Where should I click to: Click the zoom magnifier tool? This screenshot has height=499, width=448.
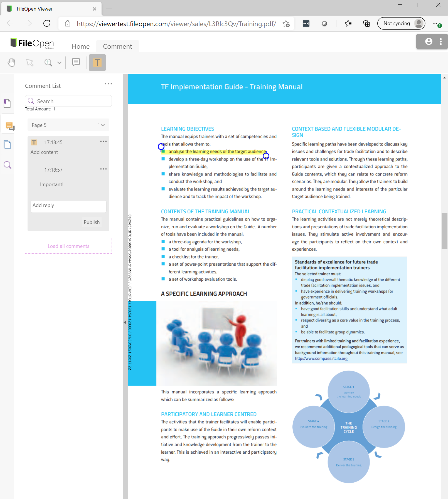pos(48,63)
